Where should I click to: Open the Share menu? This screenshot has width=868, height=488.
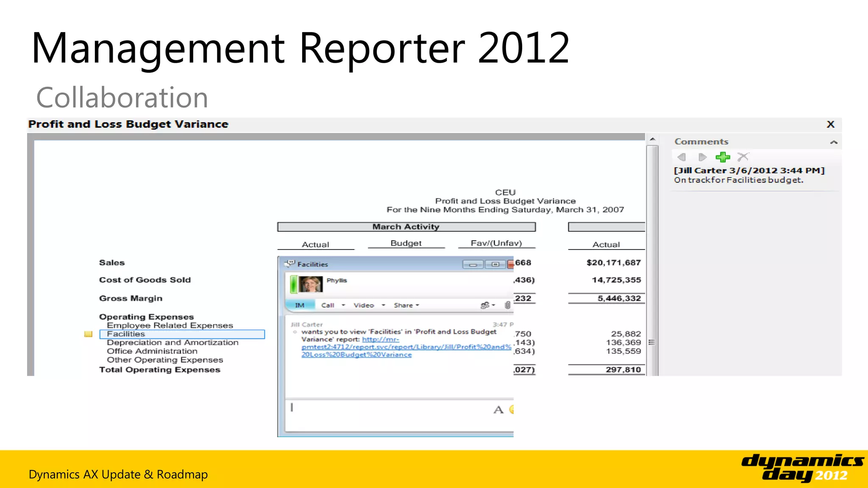click(x=406, y=305)
